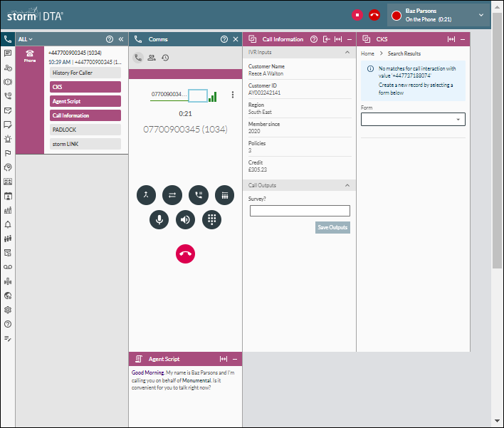Expand Baz Parsons status menu

481,15
